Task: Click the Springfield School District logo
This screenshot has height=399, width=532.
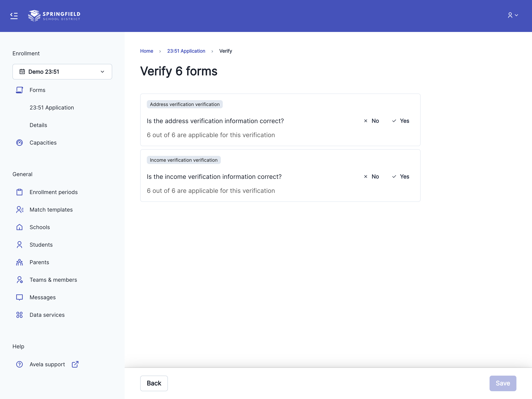Action: (x=54, y=16)
